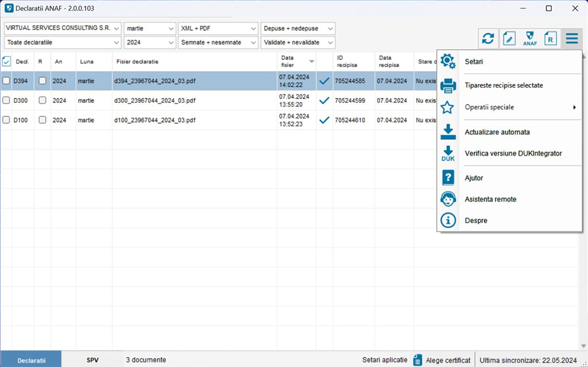Expand the Toate declaratiile dropdown
Viewport: 588px width, 367px height.
tap(63, 43)
